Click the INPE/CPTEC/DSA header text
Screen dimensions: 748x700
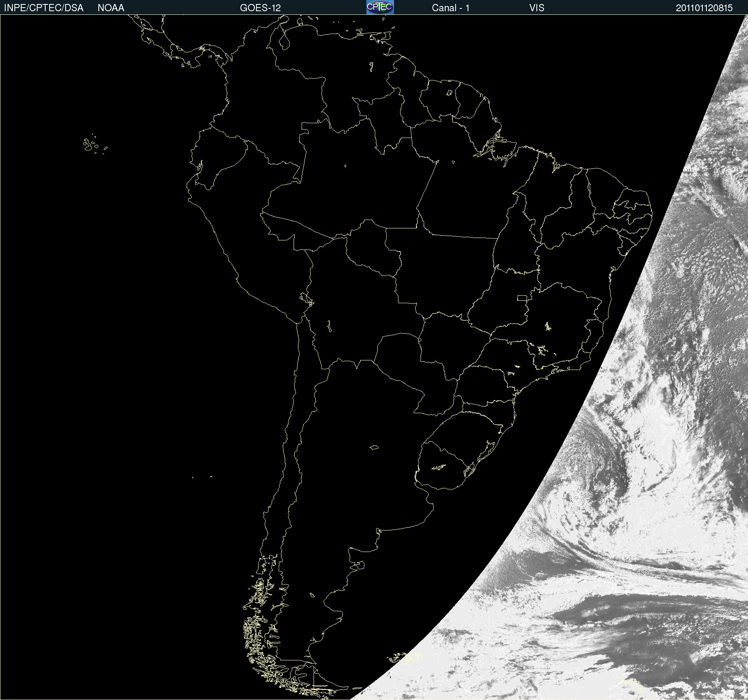coord(44,8)
